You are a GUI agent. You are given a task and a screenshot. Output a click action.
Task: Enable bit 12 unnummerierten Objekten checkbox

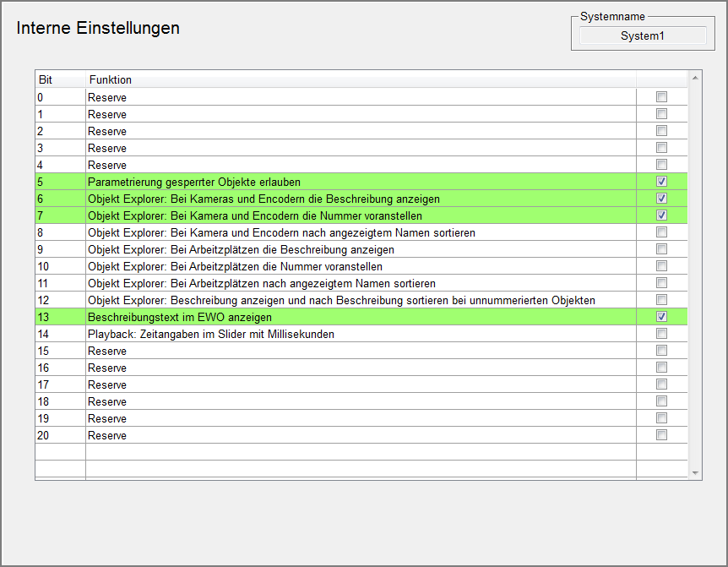661,300
